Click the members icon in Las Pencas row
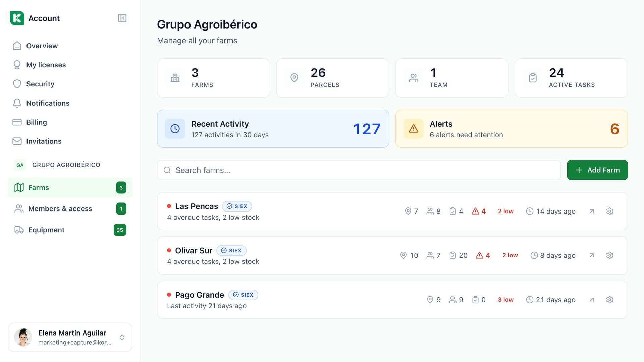This screenshot has width=644, height=362. pos(430,211)
